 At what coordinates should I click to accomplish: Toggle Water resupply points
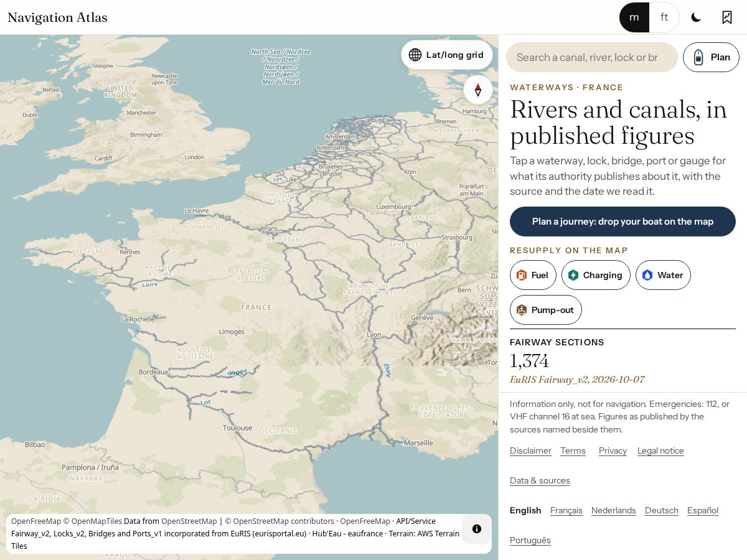click(663, 275)
